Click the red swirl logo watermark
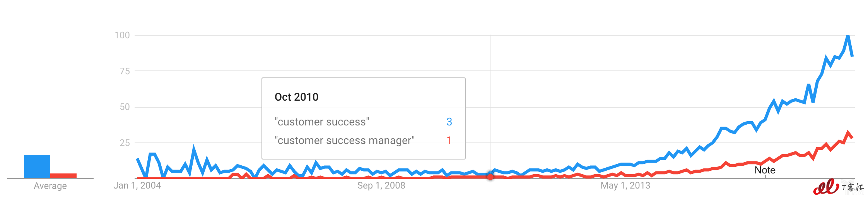Screen dimensions: 868x199 826,187
